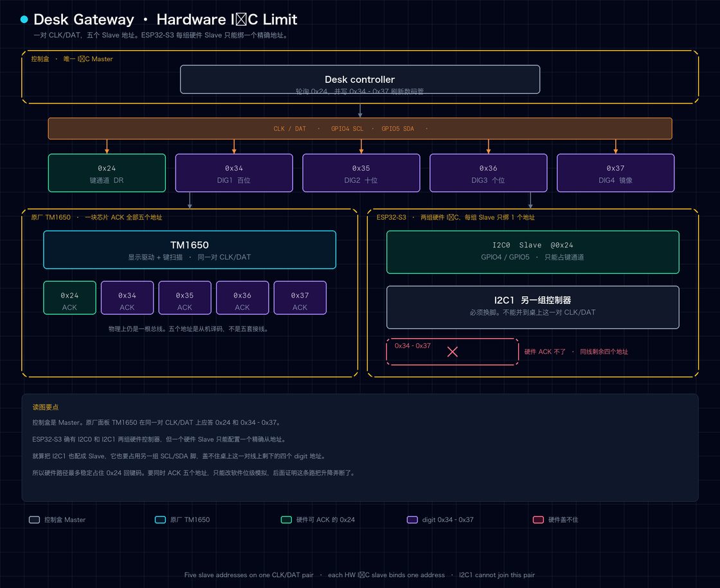Click the text 同线剩余四个地址

point(604,352)
